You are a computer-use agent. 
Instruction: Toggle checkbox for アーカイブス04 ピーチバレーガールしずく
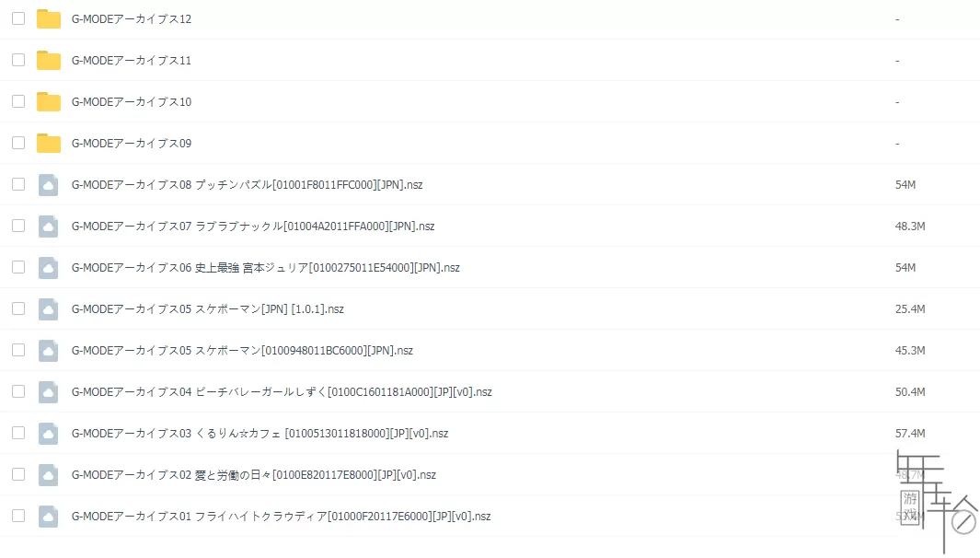pos(18,391)
